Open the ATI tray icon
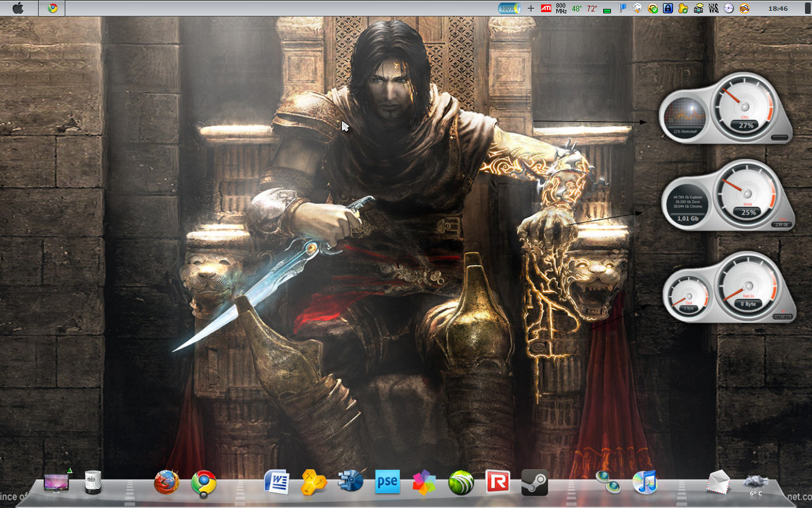Screen dimensions: 812x508 pyautogui.click(x=546, y=8)
